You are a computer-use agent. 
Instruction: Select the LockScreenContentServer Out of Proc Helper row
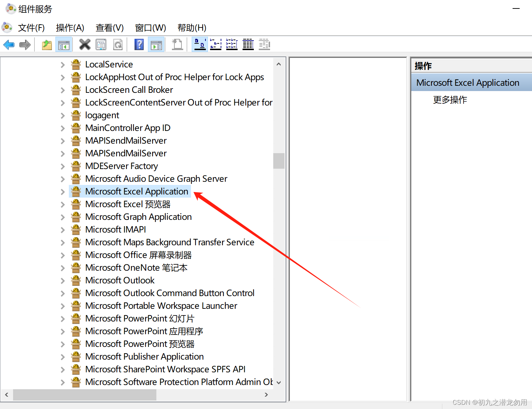[179, 103]
